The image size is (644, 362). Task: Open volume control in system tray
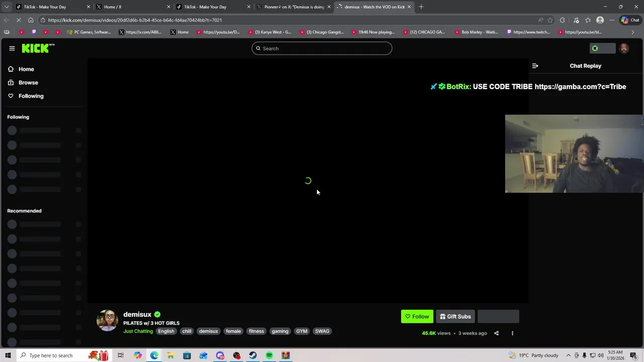[x=601, y=355]
